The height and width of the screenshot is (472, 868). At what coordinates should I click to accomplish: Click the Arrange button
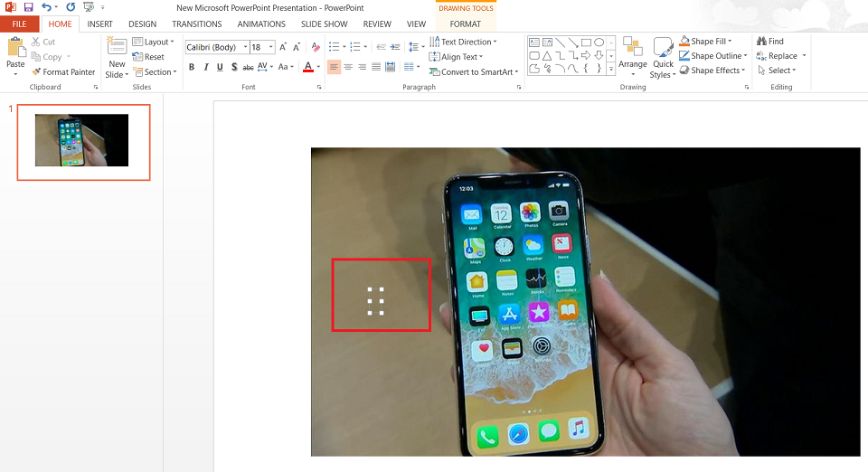pos(633,56)
